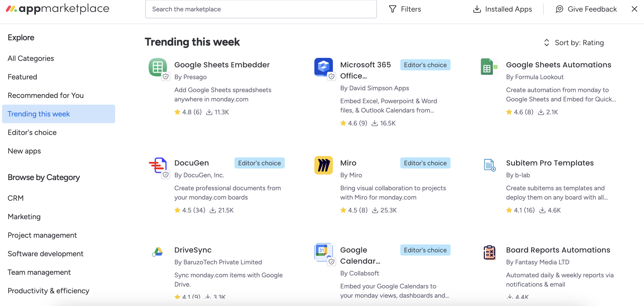The height and width of the screenshot is (306, 644).
Task: Open the Filters panel
Action: coord(405,9)
